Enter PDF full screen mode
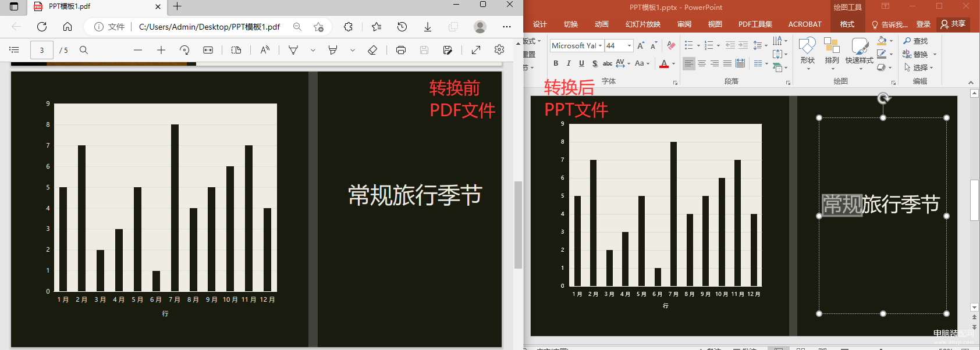The image size is (980, 350). pos(476,50)
